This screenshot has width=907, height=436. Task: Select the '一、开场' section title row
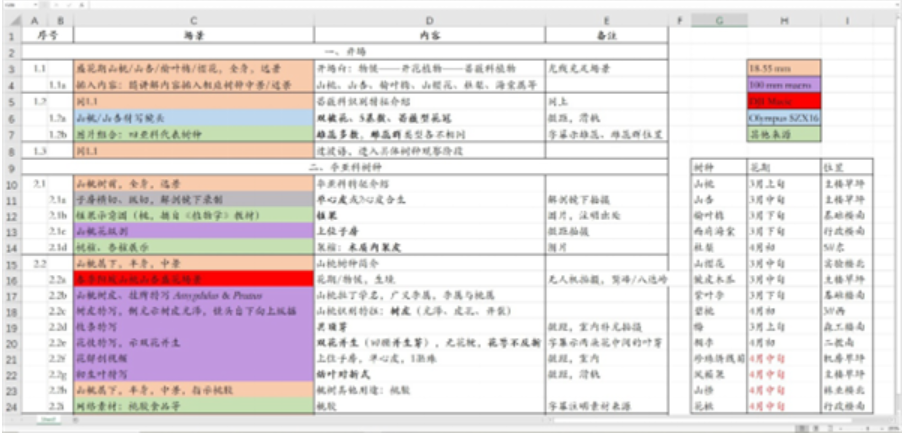tap(345, 51)
